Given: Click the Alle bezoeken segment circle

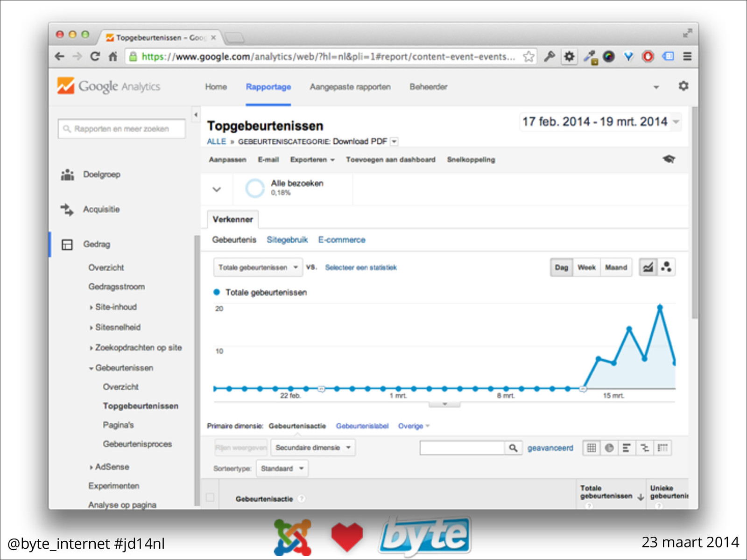Looking at the screenshot, I should pos(255,189).
